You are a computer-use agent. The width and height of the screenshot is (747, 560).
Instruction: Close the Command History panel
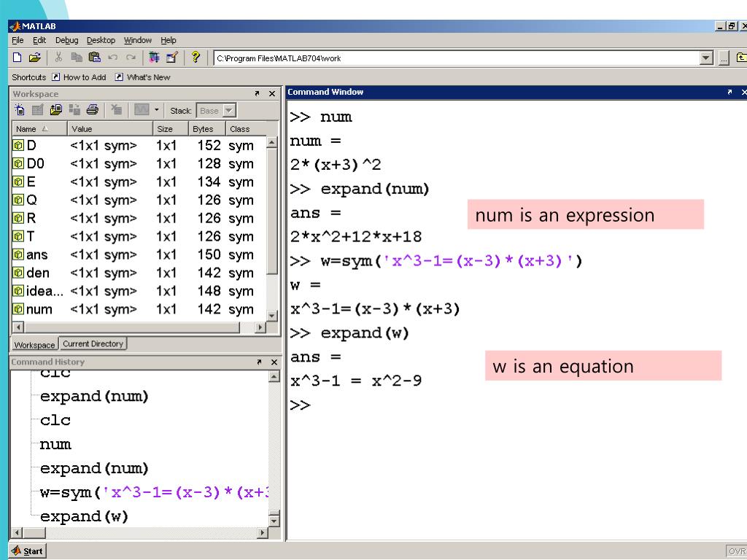274,362
